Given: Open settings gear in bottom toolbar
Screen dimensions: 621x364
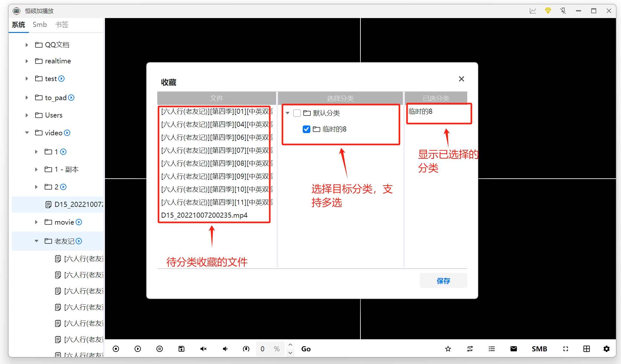Looking at the screenshot, I should coord(606,349).
